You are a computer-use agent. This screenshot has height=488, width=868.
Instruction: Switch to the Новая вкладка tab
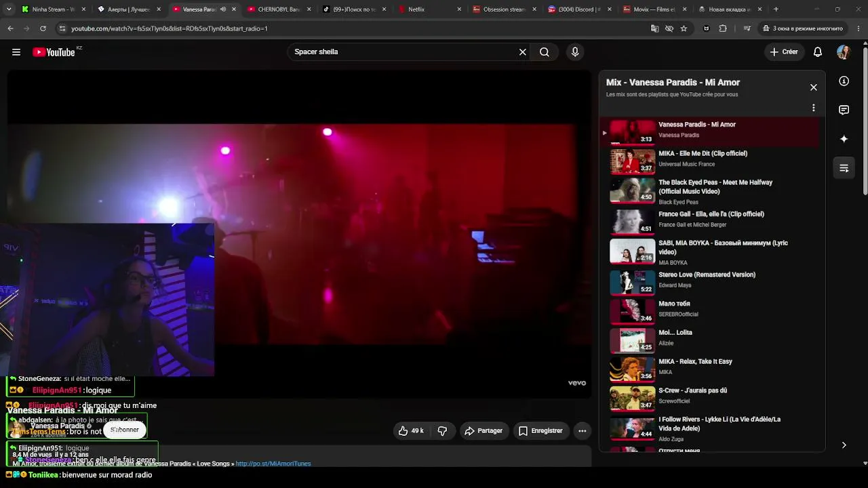coord(731,9)
